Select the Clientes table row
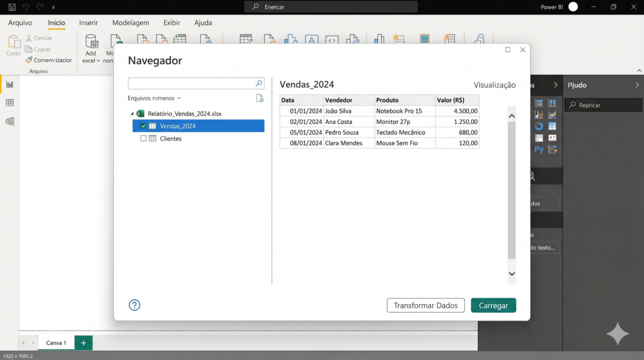The image size is (644, 360). pyautogui.click(x=198, y=138)
